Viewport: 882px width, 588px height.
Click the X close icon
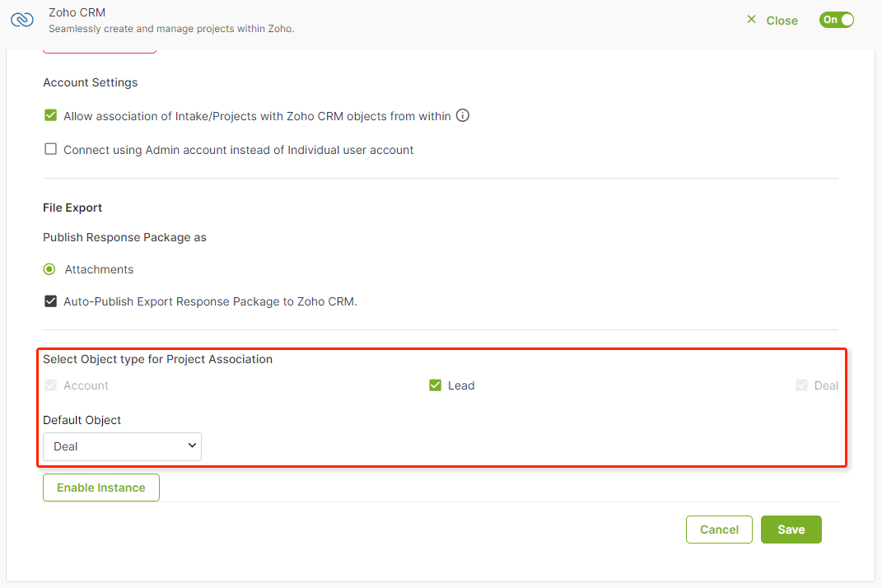pyautogui.click(x=752, y=20)
